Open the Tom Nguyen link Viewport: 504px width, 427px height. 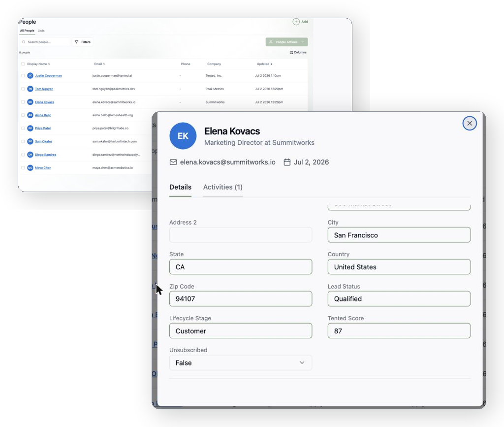click(44, 89)
